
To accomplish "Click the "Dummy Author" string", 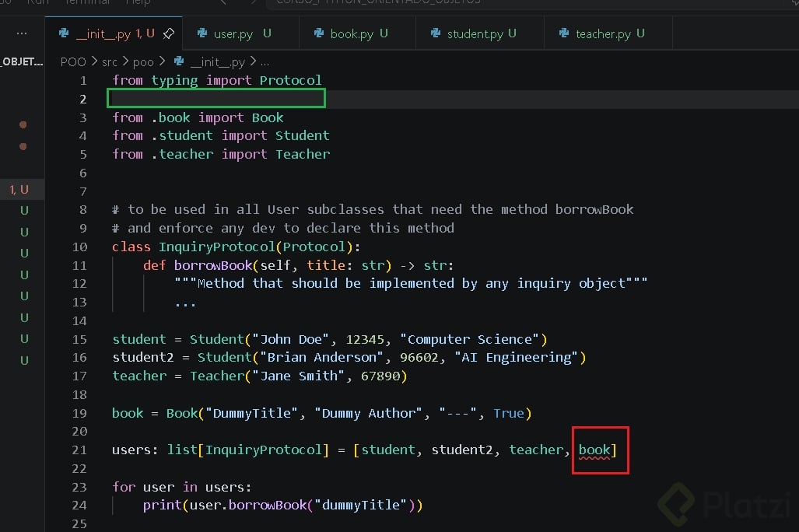I will tap(369, 413).
